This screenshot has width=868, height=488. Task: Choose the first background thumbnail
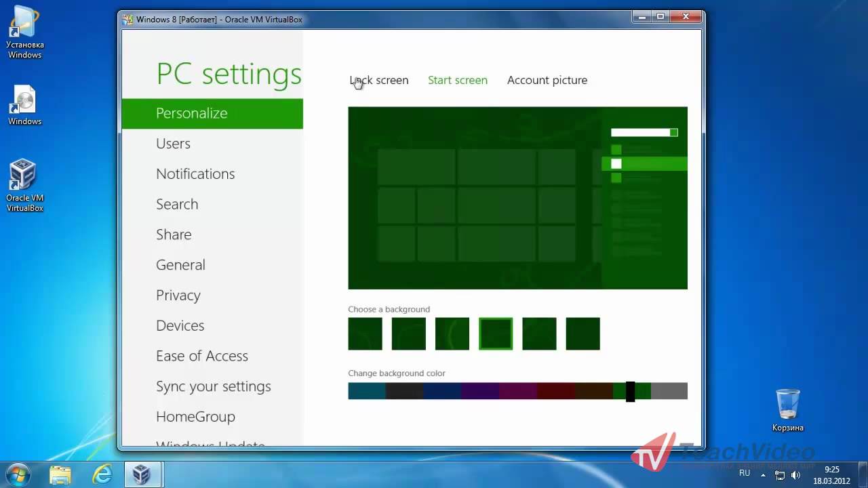point(365,333)
